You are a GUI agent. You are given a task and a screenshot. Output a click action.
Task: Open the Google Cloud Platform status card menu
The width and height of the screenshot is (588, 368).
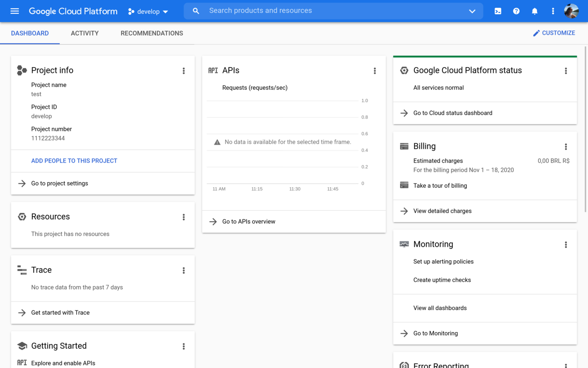pyautogui.click(x=565, y=71)
